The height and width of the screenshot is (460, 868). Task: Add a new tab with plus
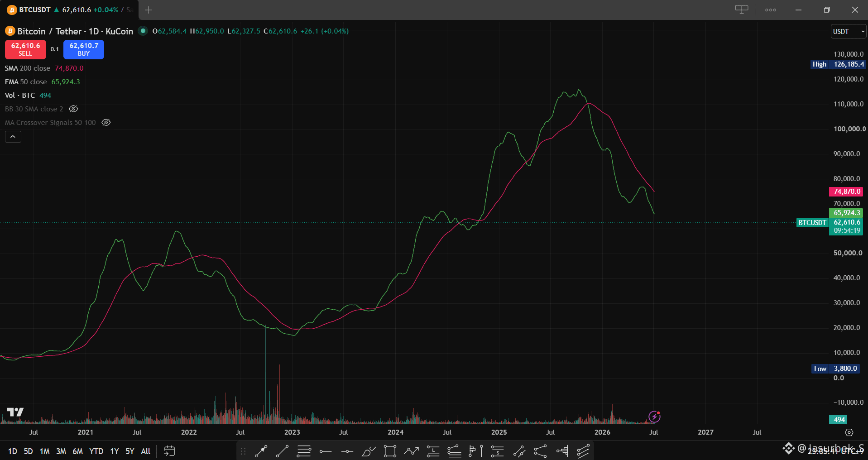[149, 10]
